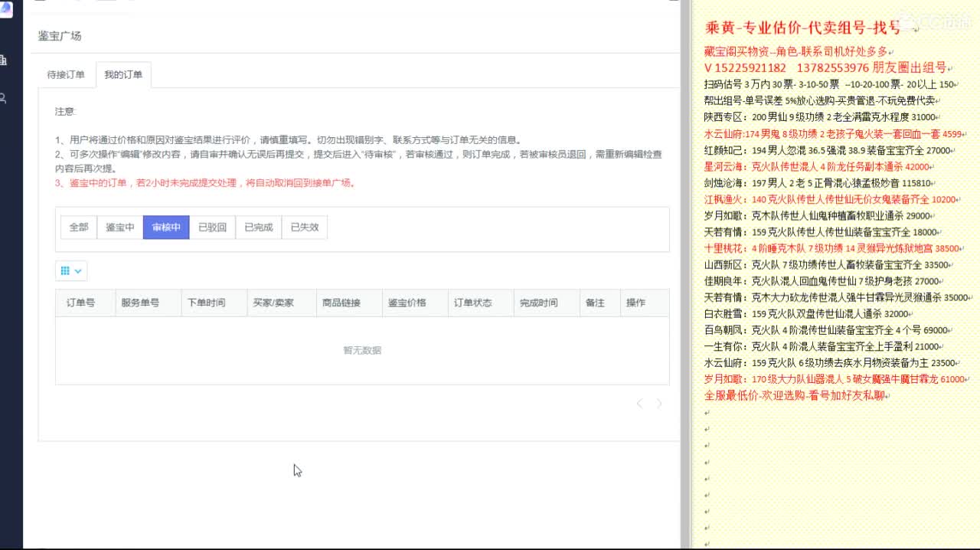Switch to the 我的订单 tab
The height and width of the screenshot is (550, 980).
point(123,75)
